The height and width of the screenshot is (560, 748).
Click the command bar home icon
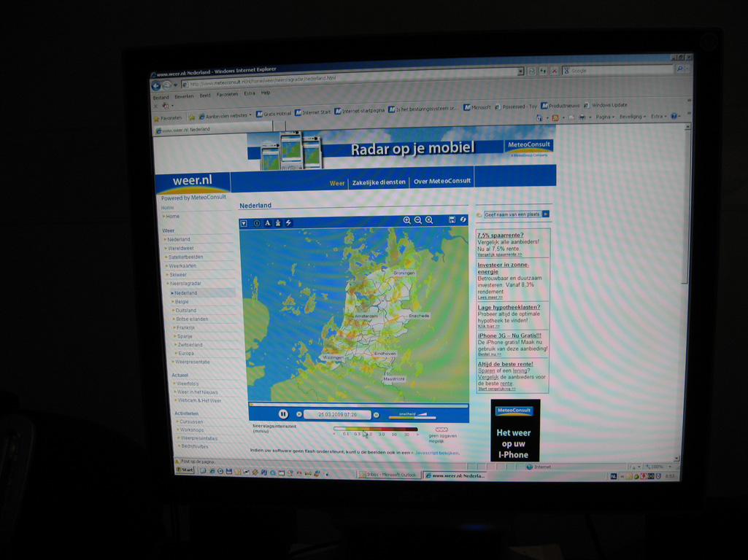tap(539, 117)
